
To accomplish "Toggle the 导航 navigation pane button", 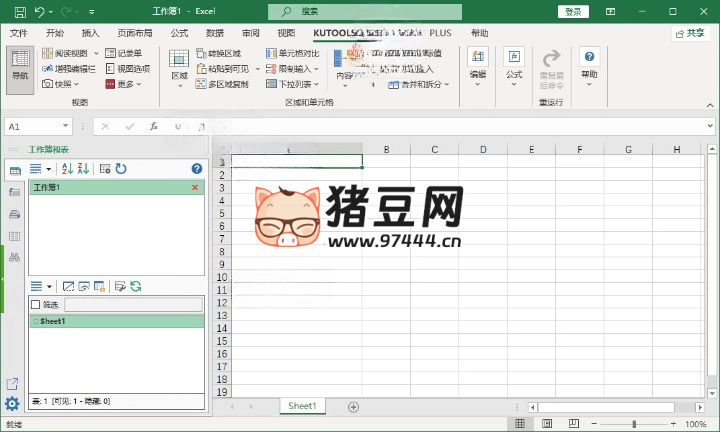I will click(x=20, y=70).
